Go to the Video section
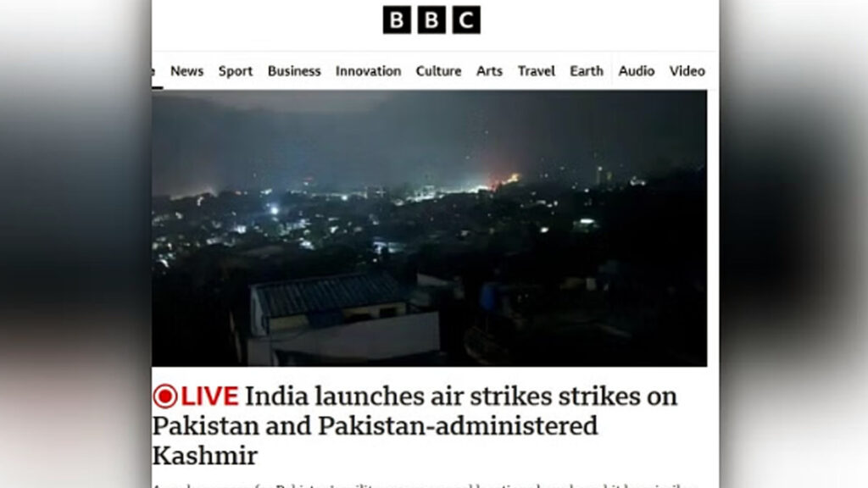The width and height of the screenshot is (868, 488). click(687, 71)
